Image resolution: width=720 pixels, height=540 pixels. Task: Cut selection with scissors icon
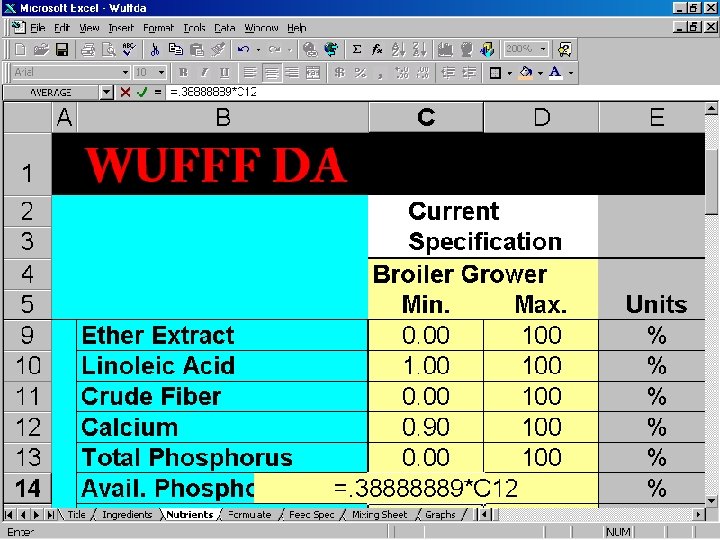(x=155, y=49)
